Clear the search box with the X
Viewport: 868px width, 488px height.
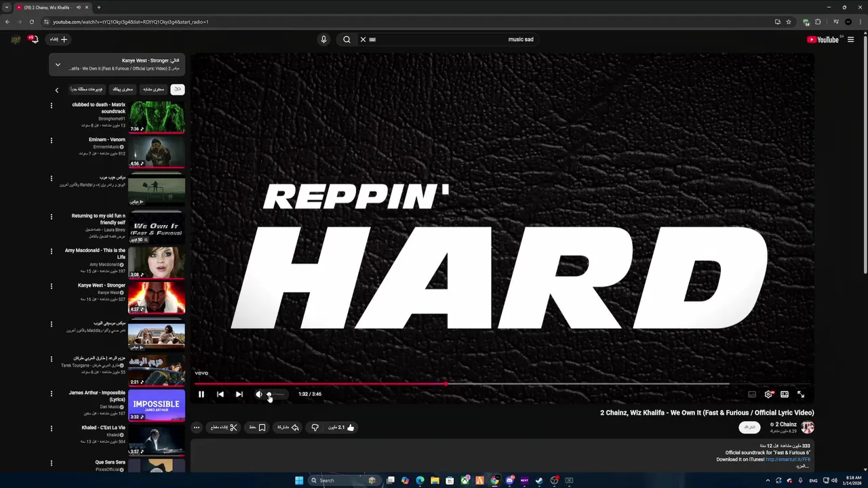363,39
